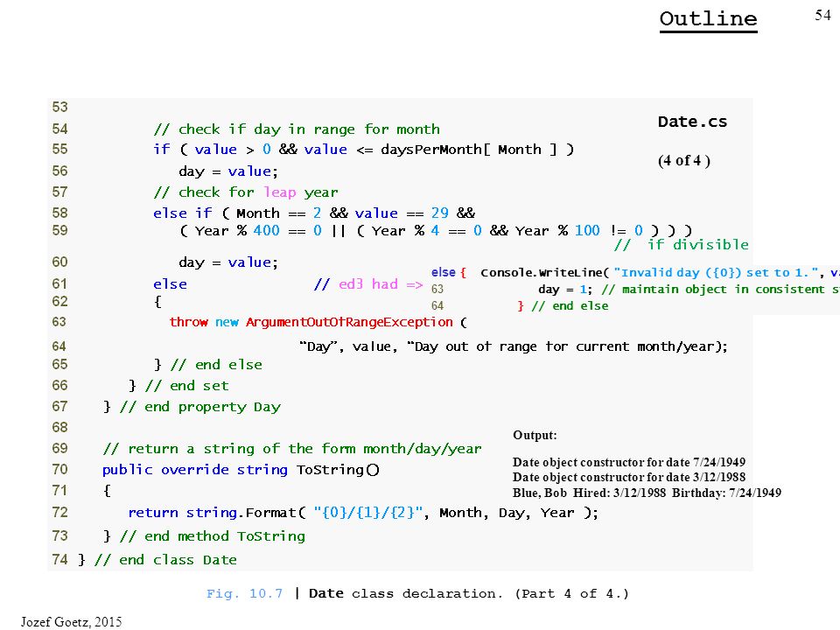The height and width of the screenshot is (630, 840).
Task: Click the 'if divisible' comment
Action: coord(682,245)
